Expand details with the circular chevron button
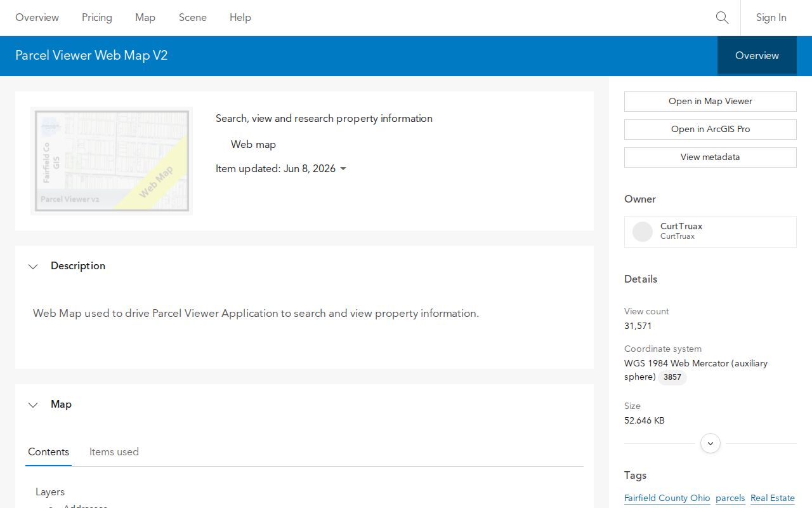The height and width of the screenshot is (508, 812). (710, 443)
